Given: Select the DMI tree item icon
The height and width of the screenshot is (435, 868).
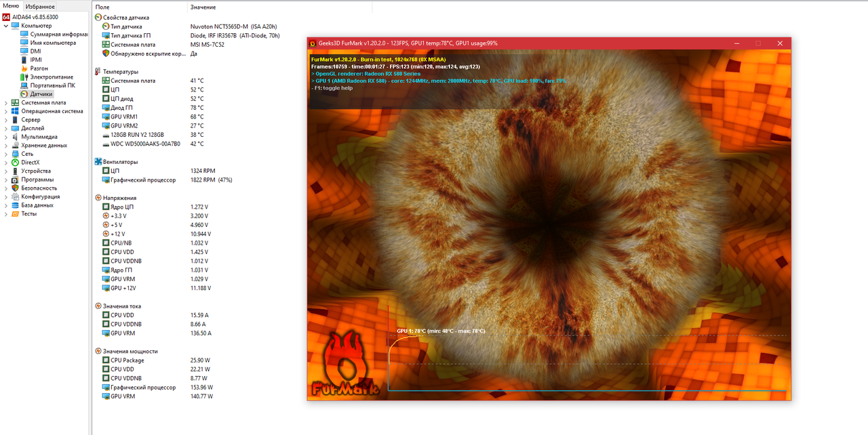Looking at the screenshot, I should (x=24, y=51).
